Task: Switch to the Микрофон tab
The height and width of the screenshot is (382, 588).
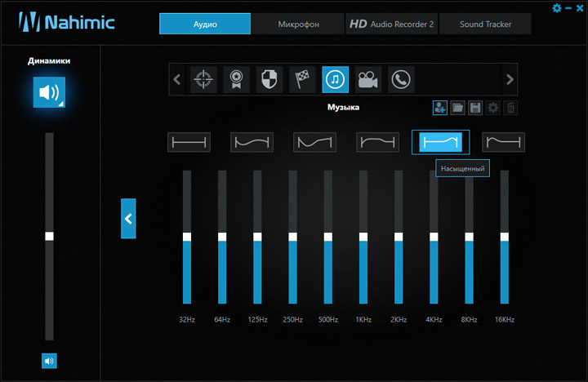Action: click(x=299, y=24)
